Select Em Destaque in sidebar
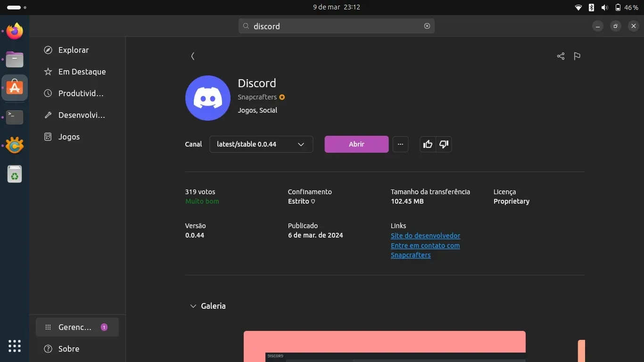Viewport: 644px width, 362px height. tap(82, 72)
